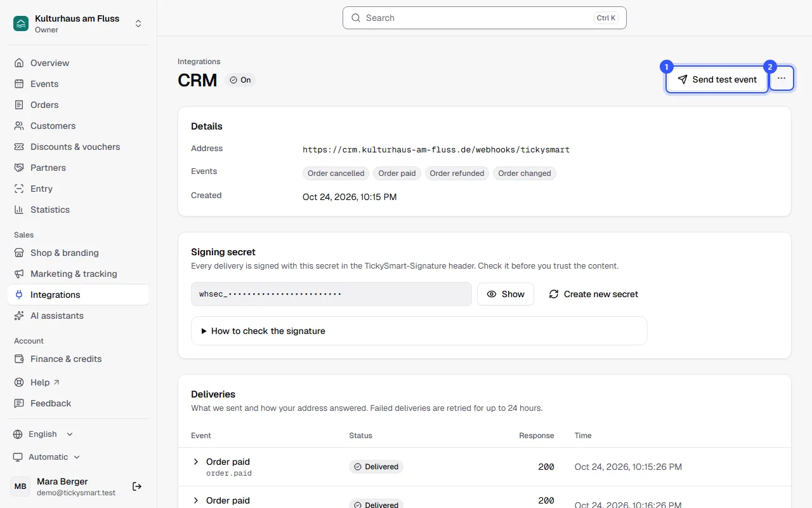Click the log out icon beside Mara Berger
The image size is (812, 508).
[x=137, y=486]
